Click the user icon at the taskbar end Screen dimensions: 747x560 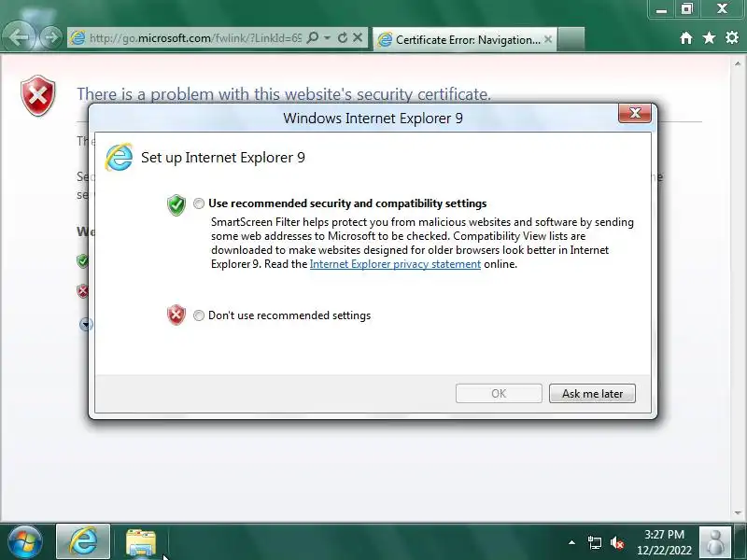(x=715, y=542)
